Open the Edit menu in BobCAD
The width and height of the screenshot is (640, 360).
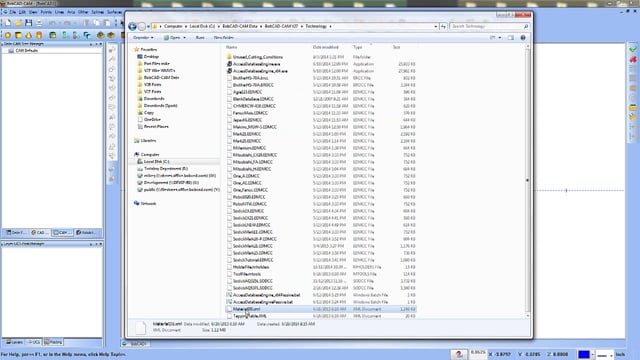22,12
